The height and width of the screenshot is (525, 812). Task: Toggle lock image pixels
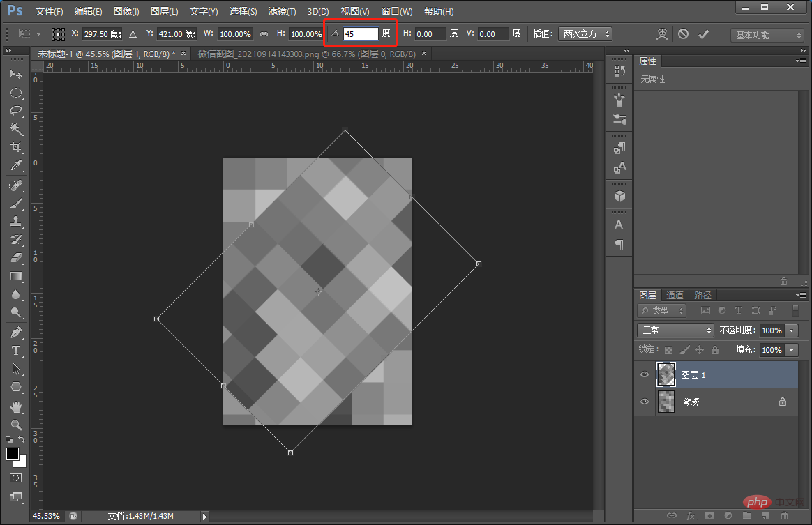click(684, 350)
